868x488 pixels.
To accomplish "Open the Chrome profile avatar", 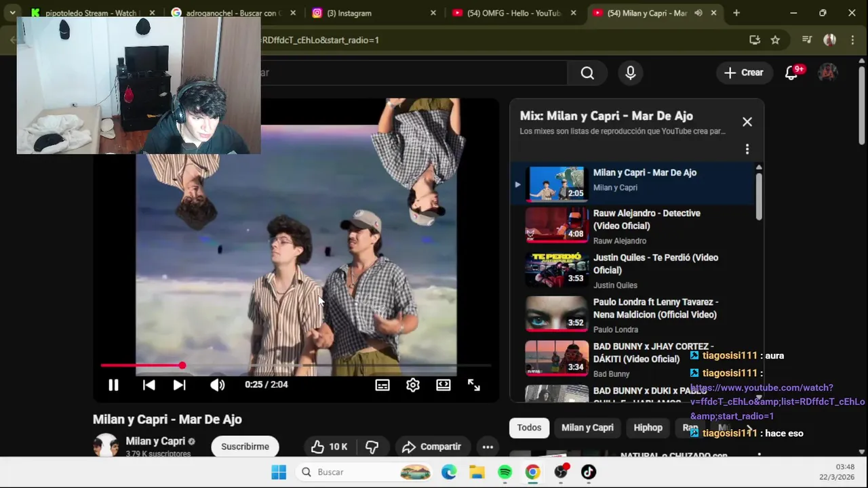I will coord(829,40).
